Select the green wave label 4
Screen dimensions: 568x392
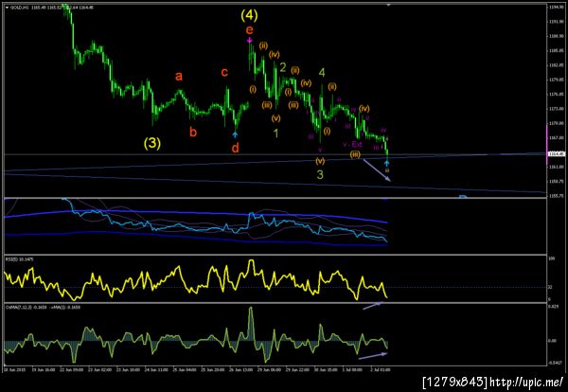pos(322,73)
